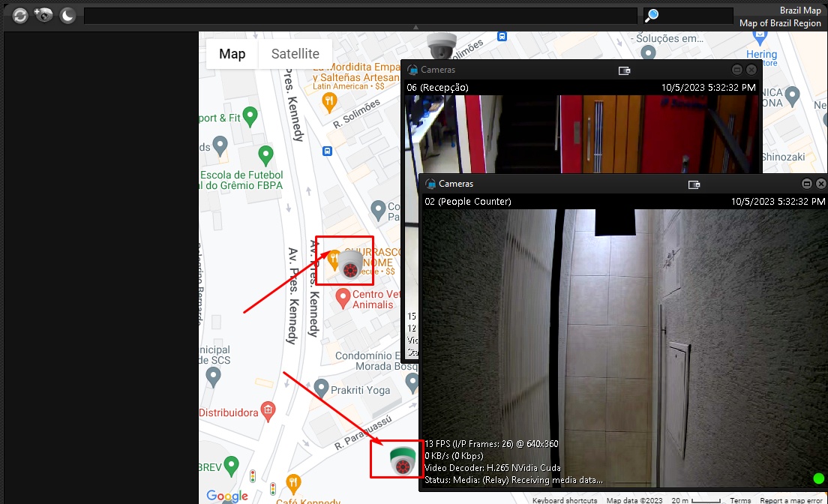Click the Hering store blue pin
This screenshot has width=828, height=504.
[760, 37]
